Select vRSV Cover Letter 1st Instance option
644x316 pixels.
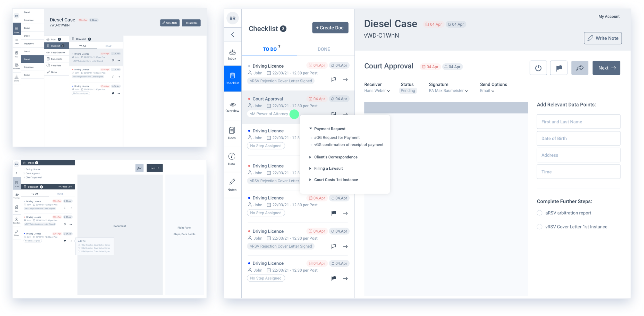(539, 227)
